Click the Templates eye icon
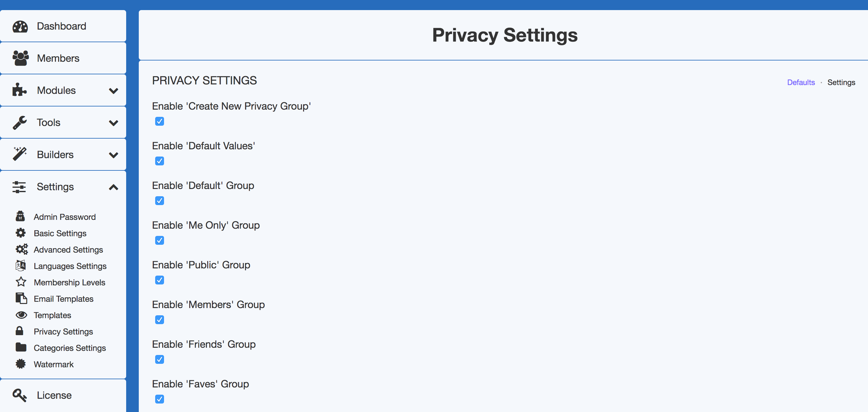Screen dimensions: 868x412 (x=21, y=315)
